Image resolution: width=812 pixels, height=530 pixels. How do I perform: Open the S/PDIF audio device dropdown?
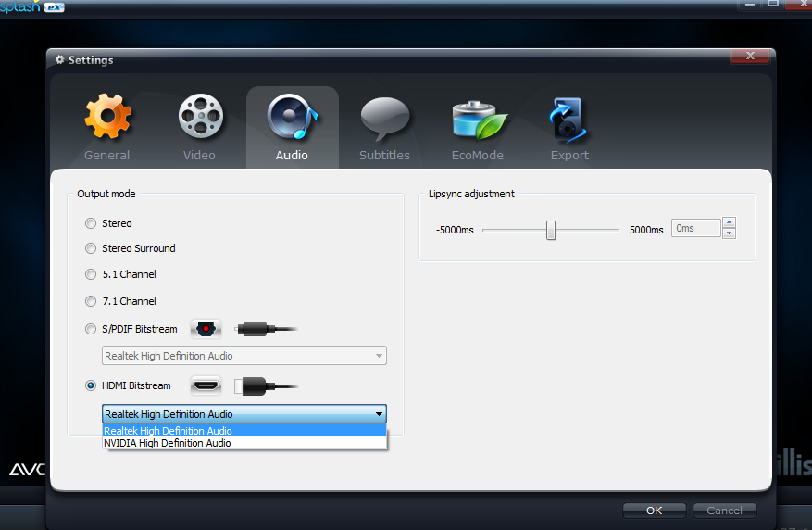[x=244, y=356]
